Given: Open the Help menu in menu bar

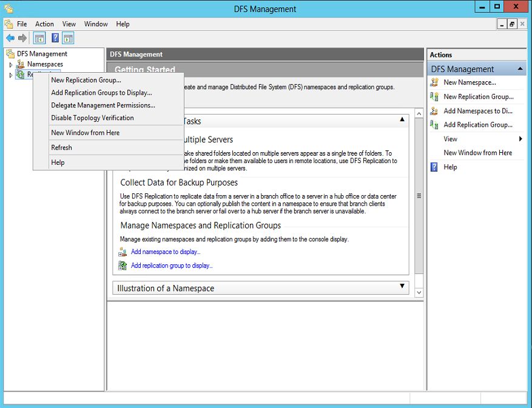Looking at the screenshot, I should pos(123,24).
